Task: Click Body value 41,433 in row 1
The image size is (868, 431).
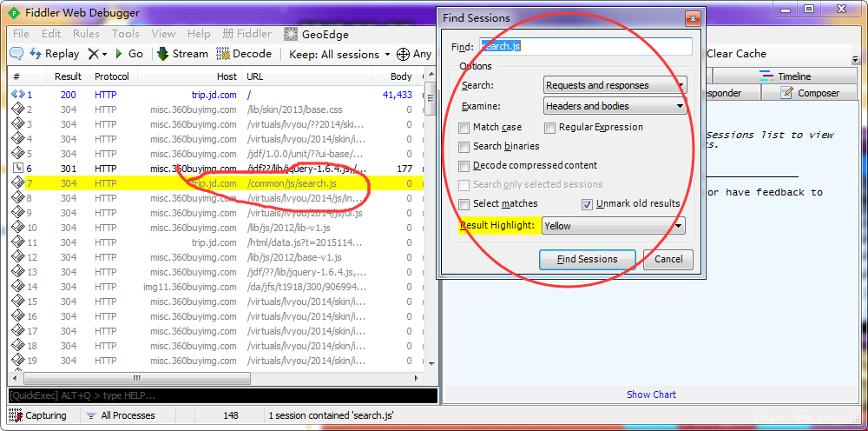Action: 398,95
